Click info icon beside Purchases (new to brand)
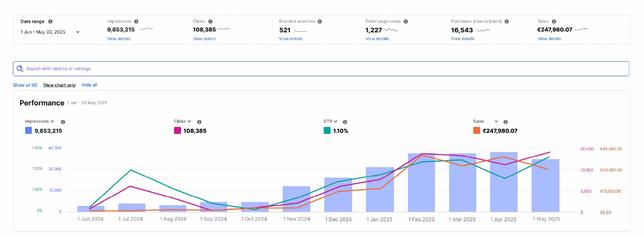644x236 pixels. (x=507, y=22)
